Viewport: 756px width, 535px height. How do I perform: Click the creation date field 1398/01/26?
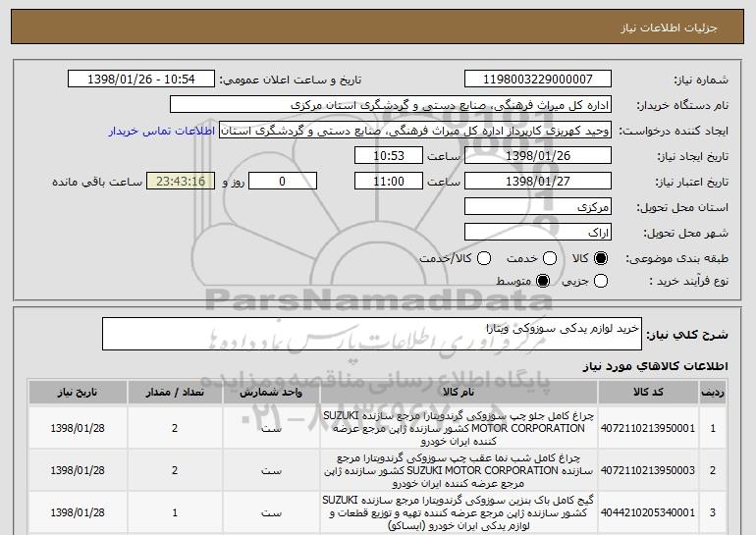point(538,156)
